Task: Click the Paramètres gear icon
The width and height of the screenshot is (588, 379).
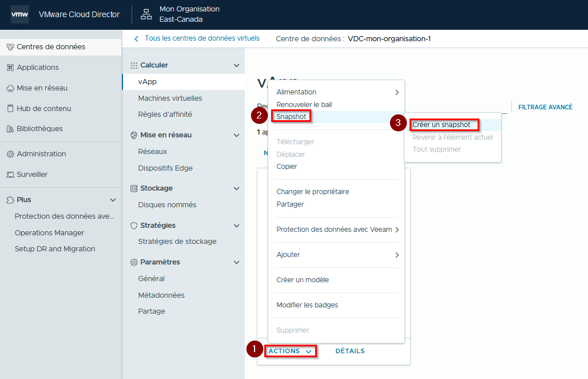Action: (x=134, y=262)
